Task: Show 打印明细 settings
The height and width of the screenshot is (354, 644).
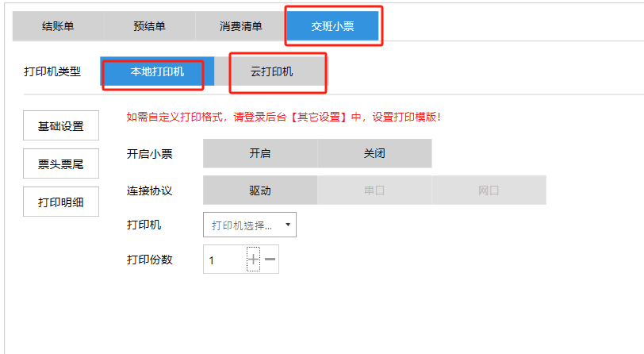Action: (x=61, y=202)
